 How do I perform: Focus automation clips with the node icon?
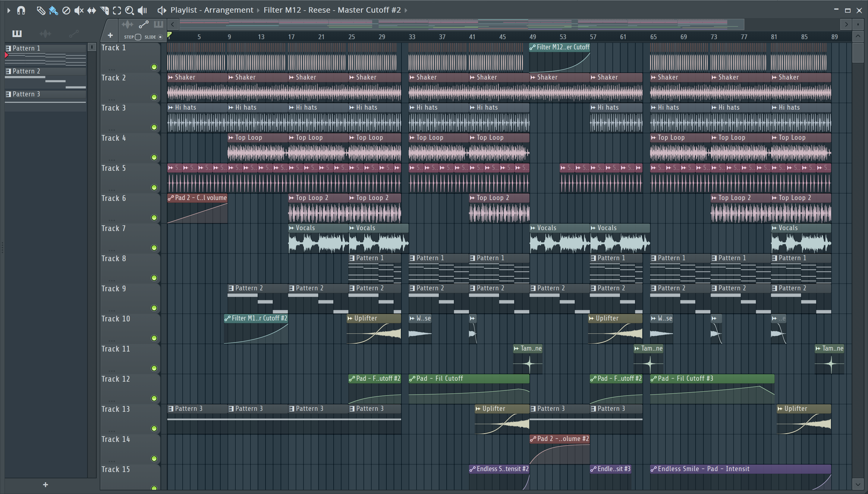[x=143, y=24]
